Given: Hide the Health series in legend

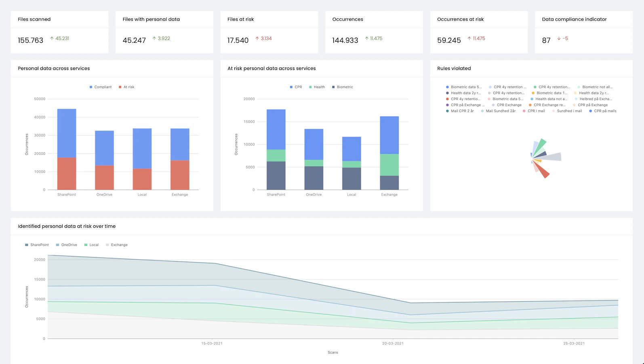Looking at the screenshot, I should click(x=317, y=87).
